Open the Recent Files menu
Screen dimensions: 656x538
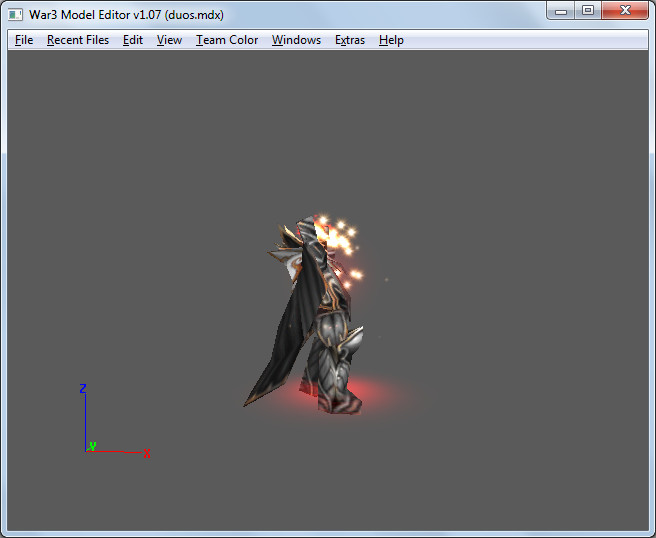pyautogui.click(x=78, y=40)
